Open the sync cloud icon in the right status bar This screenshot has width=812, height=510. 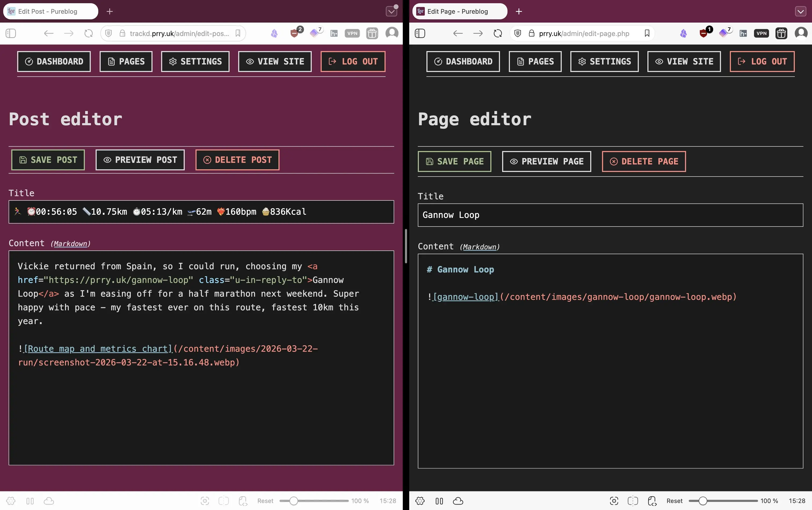click(458, 501)
